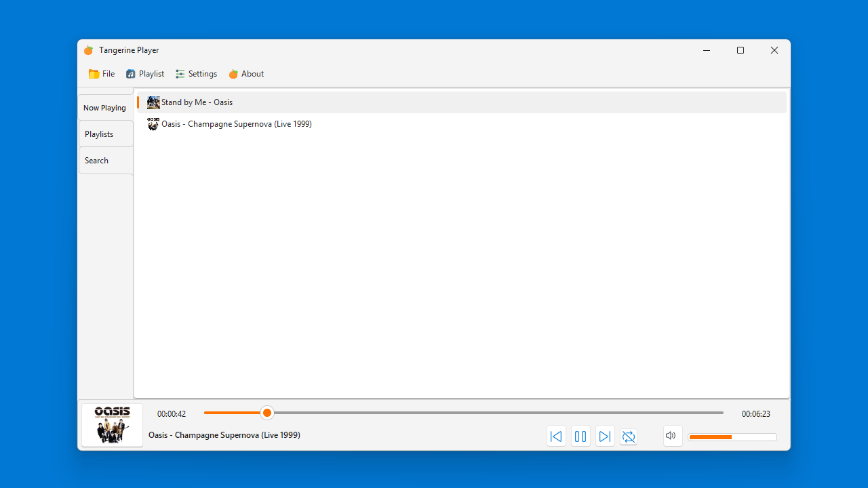
Task: Click the Champagne Supernova list row thumbnail
Action: click(x=153, y=124)
